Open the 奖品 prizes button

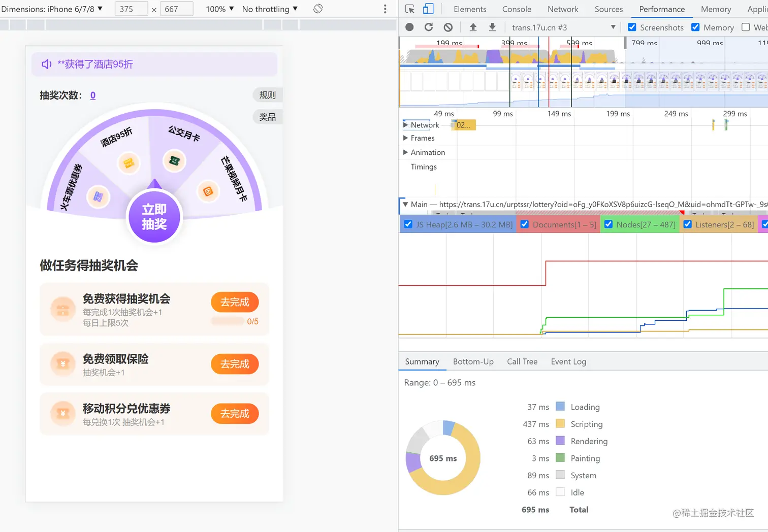[x=268, y=117]
